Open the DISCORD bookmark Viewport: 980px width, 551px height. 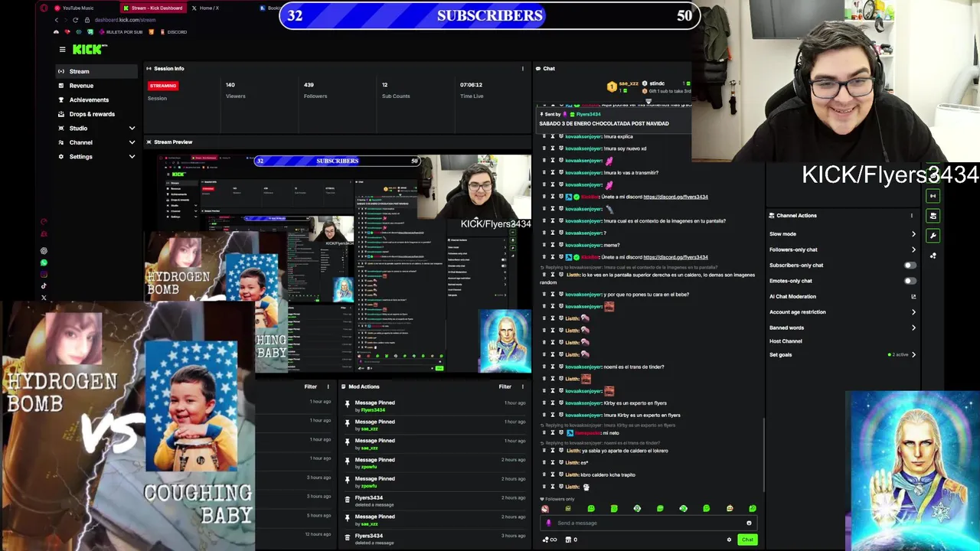173,32
